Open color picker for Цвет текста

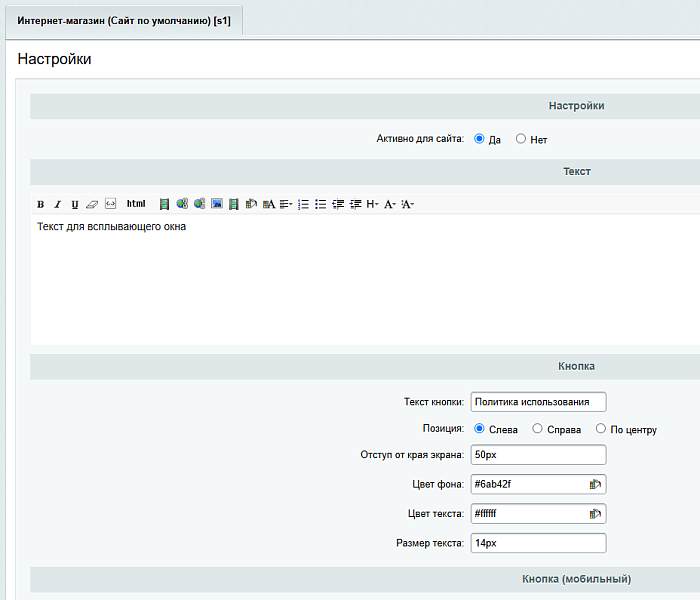595,514
